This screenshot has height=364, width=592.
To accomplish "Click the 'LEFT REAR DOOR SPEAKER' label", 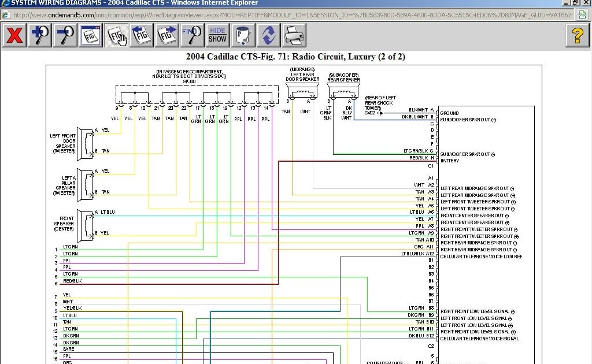I will (302, 77).
